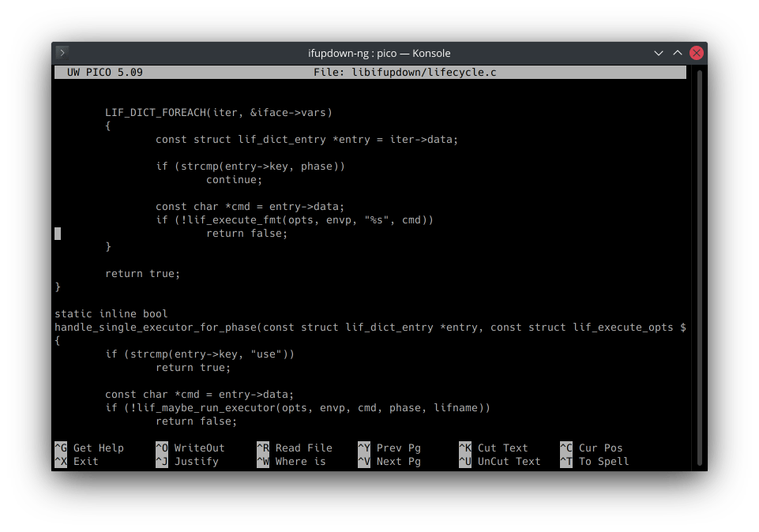Image resolution: width=759 pixels, height=532 pixels.
Task: Click the ^O WriteOut shortcut
Action: point(190,448)
